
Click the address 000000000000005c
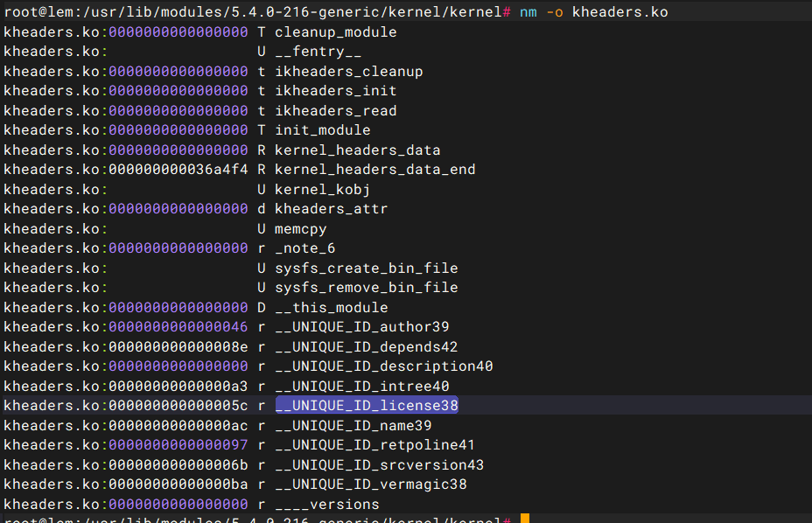pos(178,406)
